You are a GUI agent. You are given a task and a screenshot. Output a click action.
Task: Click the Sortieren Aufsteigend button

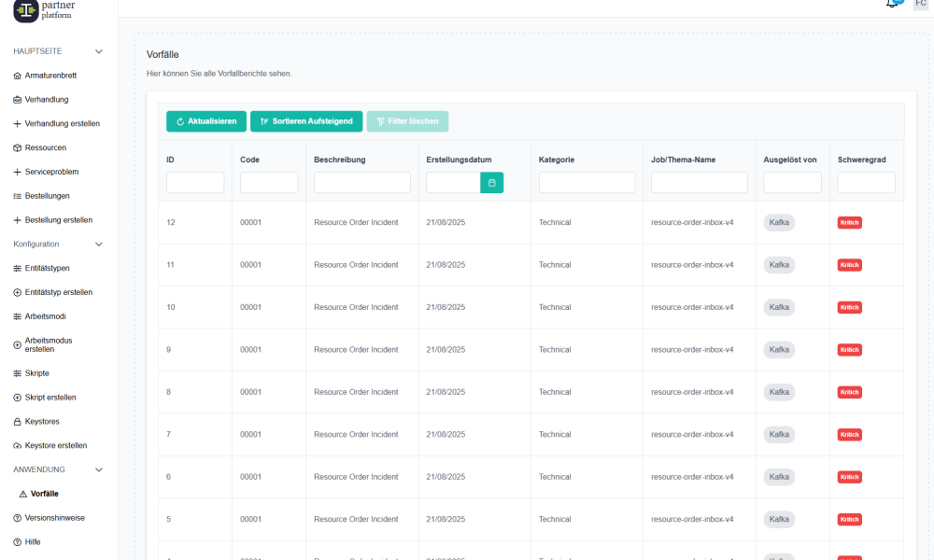coord(306,121)
